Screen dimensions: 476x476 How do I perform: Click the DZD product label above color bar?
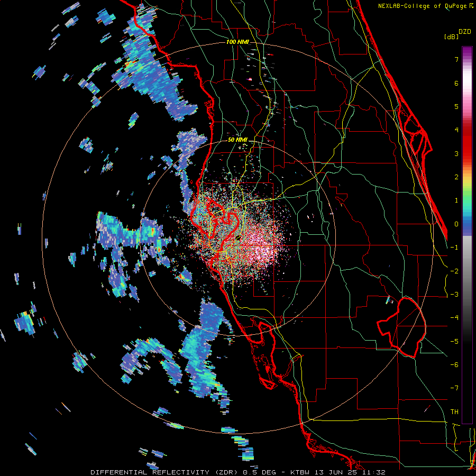tap(465, 32)
